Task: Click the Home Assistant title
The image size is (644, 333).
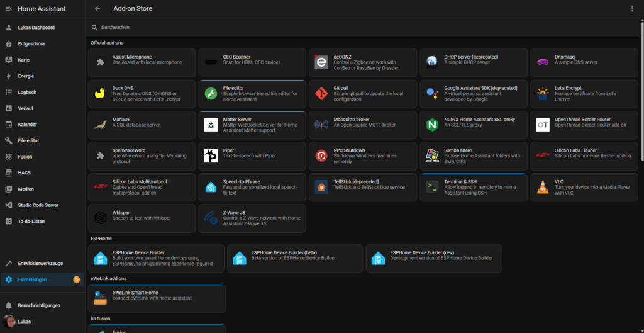Action: point(42,9)
